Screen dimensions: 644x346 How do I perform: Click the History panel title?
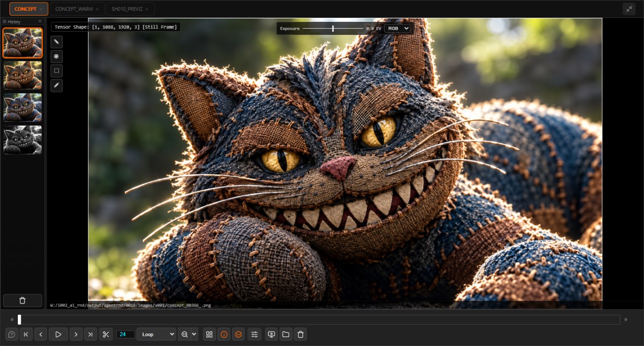coord(14,22)
